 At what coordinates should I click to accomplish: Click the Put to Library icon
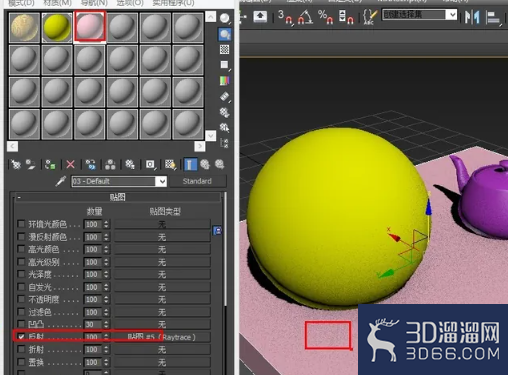pyautogui.click(x=130, y=164)
